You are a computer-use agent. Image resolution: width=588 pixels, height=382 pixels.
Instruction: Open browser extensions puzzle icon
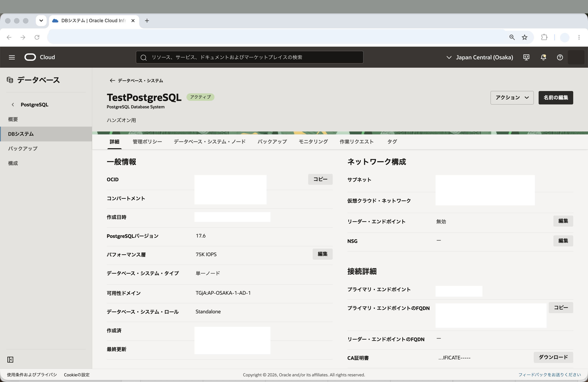click(544, 37)
